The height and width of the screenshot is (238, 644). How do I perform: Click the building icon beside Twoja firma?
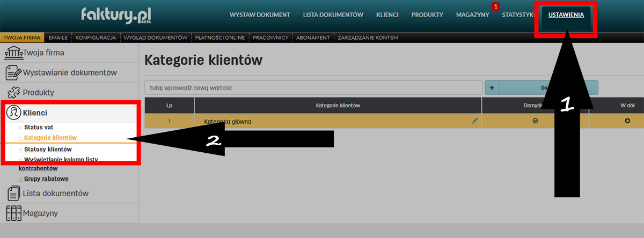coord(13,53)
